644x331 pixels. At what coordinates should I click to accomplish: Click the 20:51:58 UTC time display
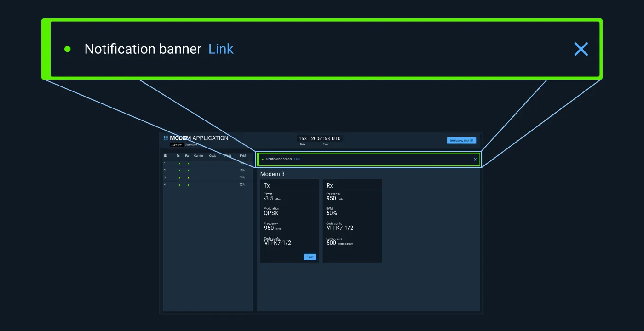[x=326, y=138]
